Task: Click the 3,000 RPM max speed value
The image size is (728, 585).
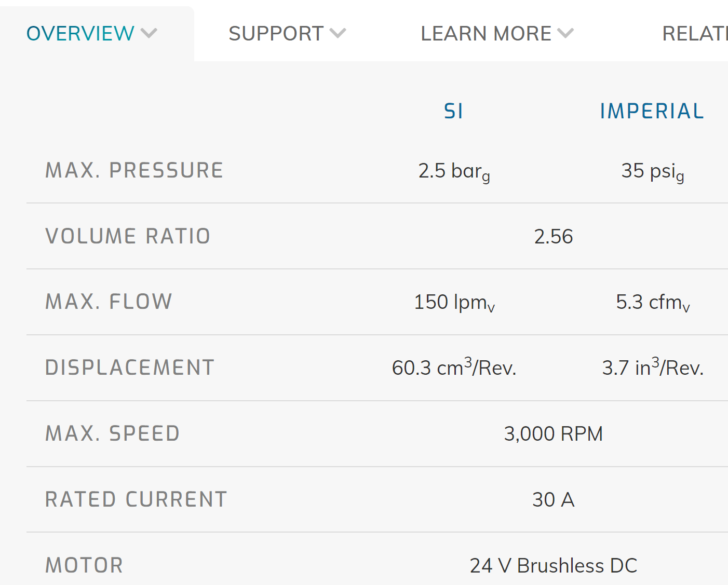Action: [554, 434]
